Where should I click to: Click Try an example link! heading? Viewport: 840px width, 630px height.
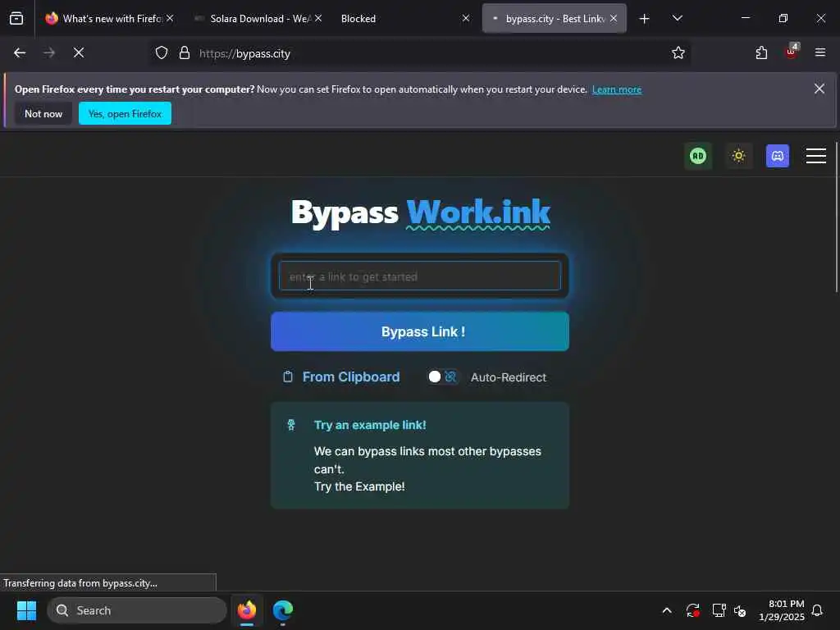370,426
